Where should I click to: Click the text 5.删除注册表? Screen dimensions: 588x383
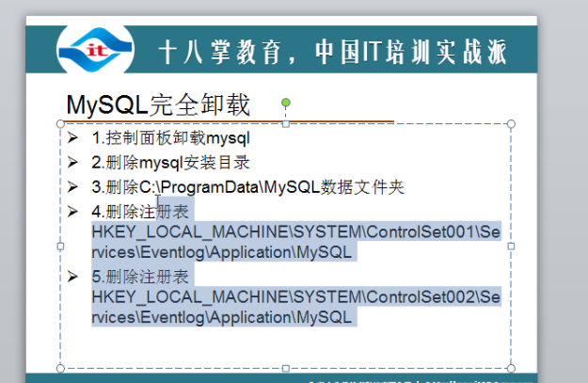140,278
